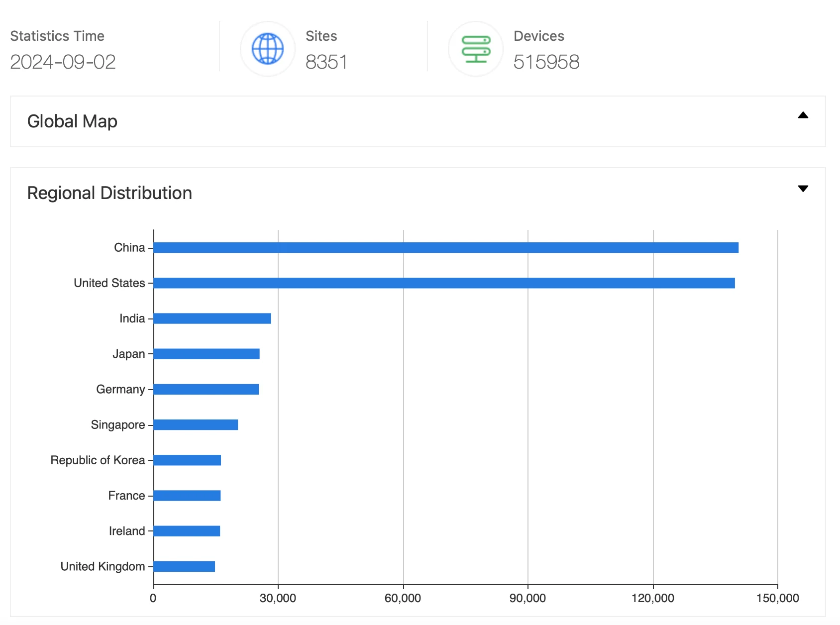Click the United Kingdom bar
The image size is (840, 625).
(184, 566)
